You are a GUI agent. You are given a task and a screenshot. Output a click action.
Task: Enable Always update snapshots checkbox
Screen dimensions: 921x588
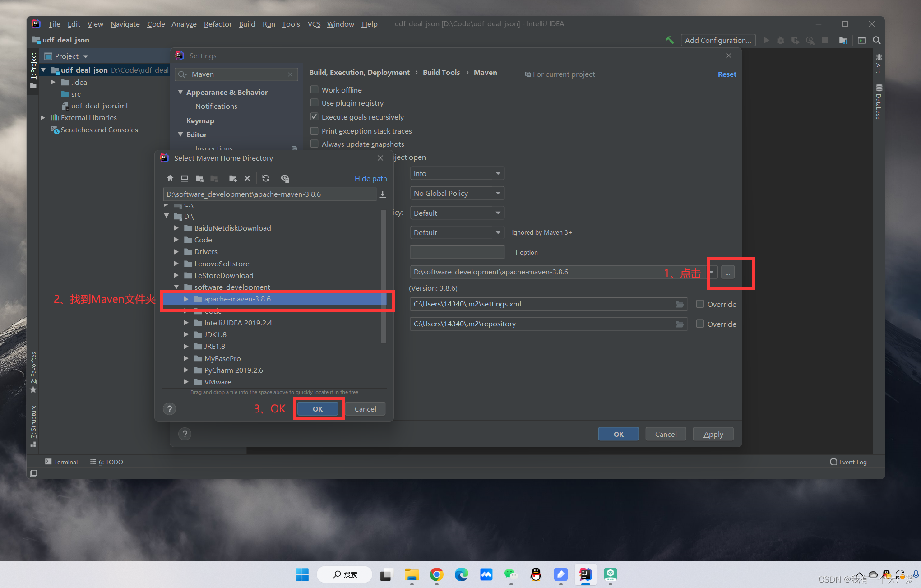coord(315,144)
